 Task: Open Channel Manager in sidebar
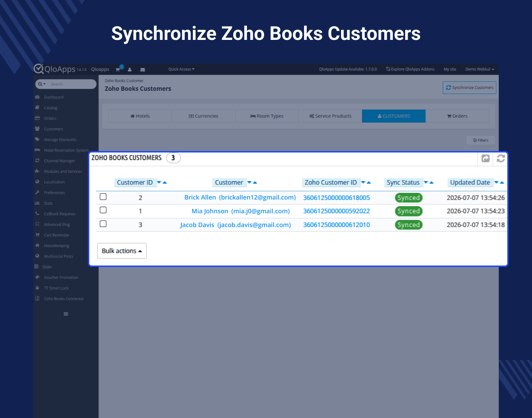click(x=59, y=161)
